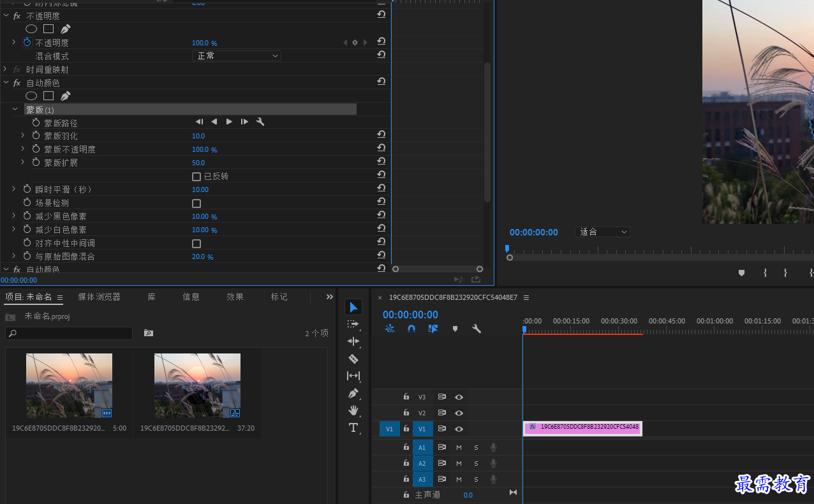Select pink clip on V1 track

(x=582, y=428)
